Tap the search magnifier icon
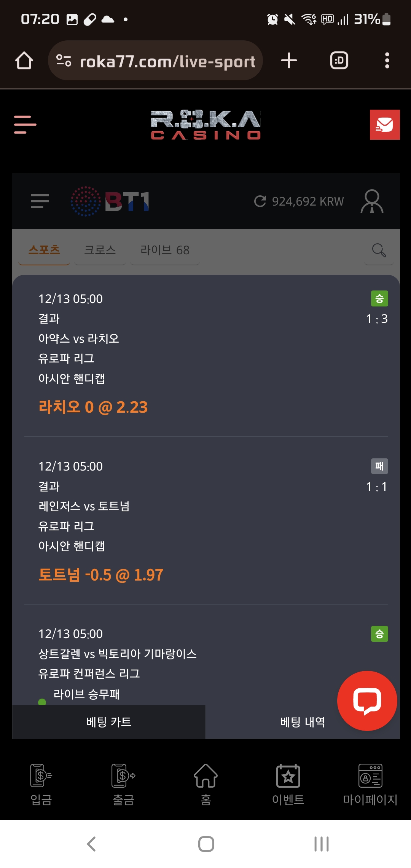Screen dimensions: 411x868 pyautogui.click(x=379, y=250)
